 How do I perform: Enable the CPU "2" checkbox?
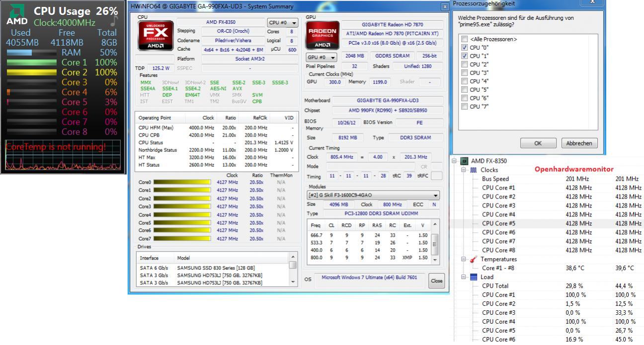point(464,64)
